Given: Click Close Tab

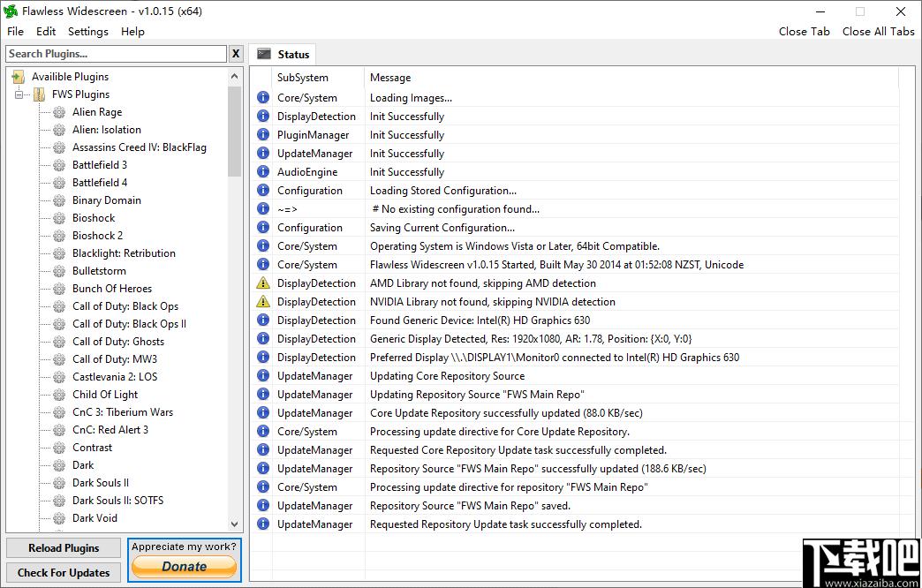Looking at the screenshot, I should (805, 32).
